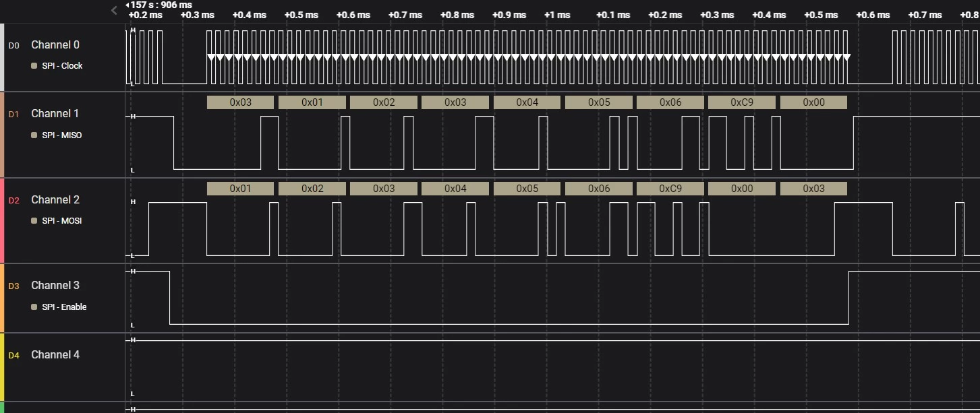
Task: Select the D0 channel identifier
Action: click(x=13, y=45)
